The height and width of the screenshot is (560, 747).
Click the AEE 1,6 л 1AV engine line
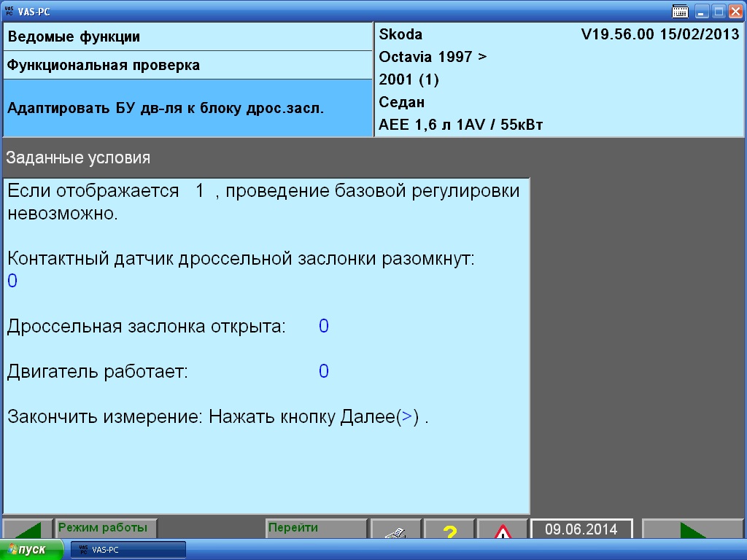click(461, 125)
